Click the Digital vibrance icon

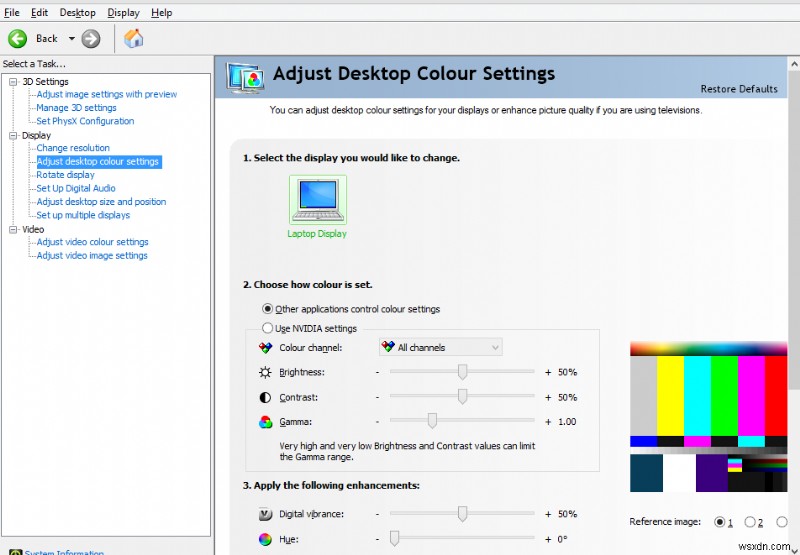[265, 514]
